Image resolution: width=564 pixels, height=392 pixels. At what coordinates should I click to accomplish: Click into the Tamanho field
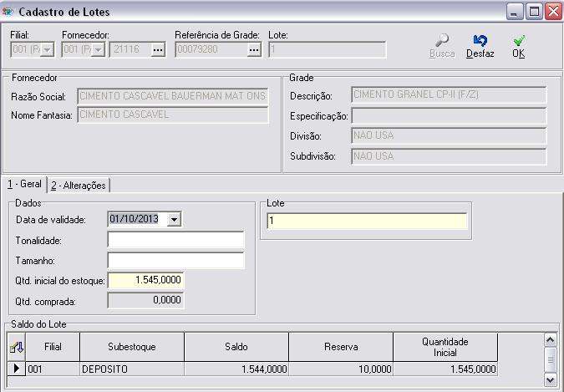click(175, 261)
